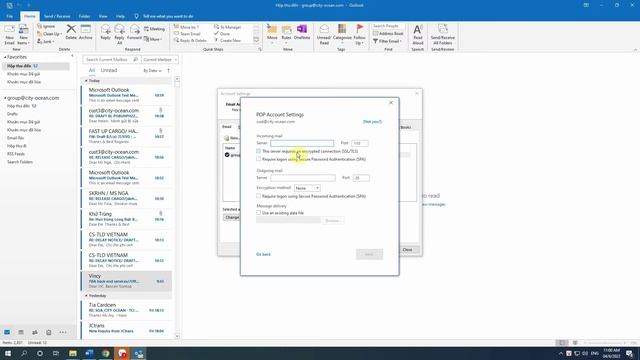This screenshot has width=640, height=360.
Task: Open File Explorer from taskbar
Action: [73, 353]
